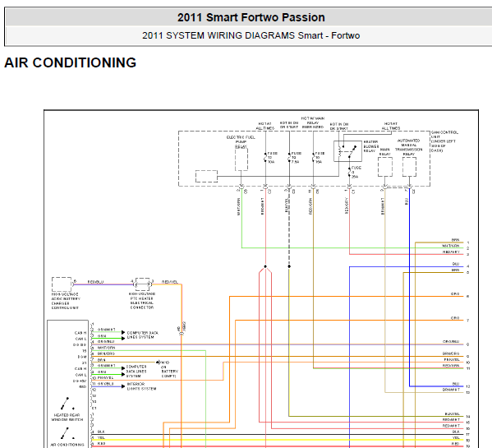Screen dimensions: 492x448
Task: Click the dashed electric fuel pump relay box
Action: click(x=241, y=159)
